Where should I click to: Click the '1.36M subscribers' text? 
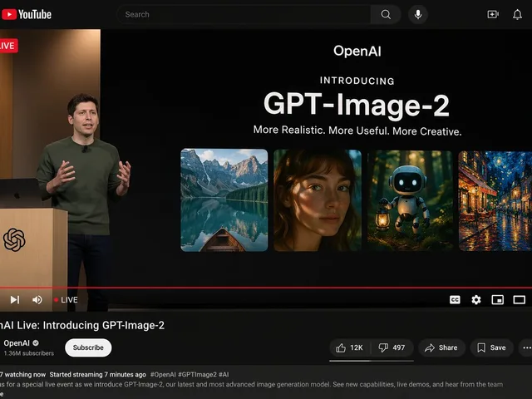tap(29, 353)
